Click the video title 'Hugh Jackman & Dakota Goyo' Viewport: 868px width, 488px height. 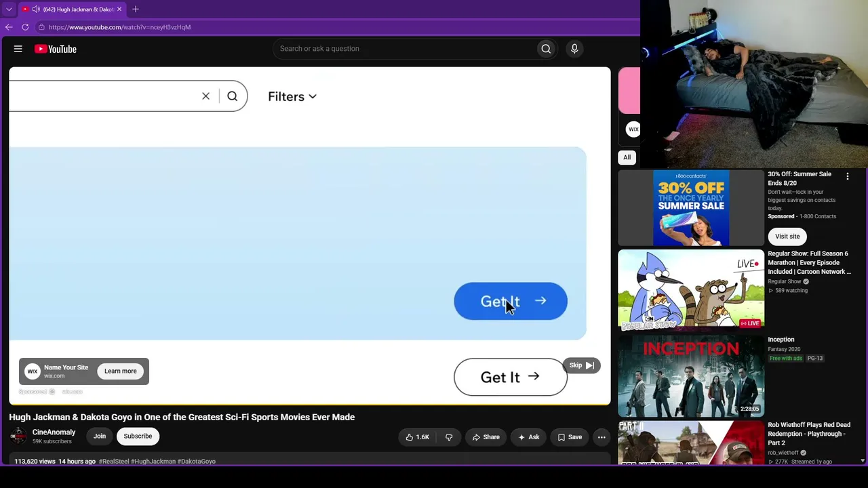tap(182, 417)
